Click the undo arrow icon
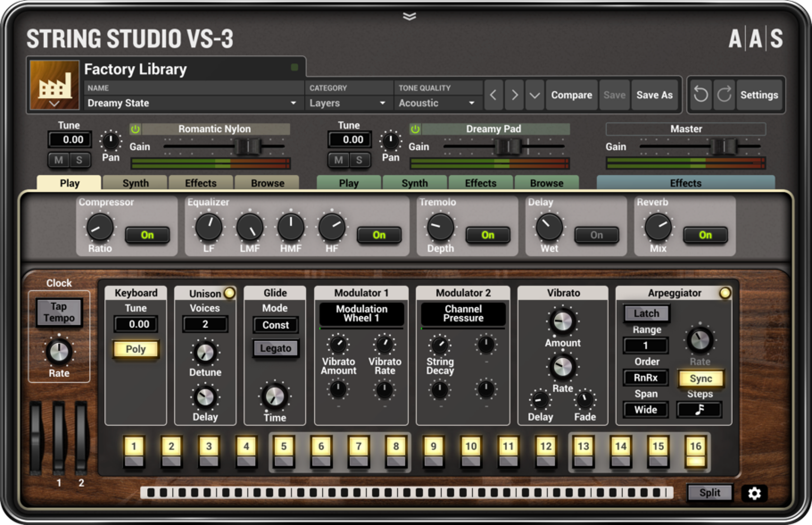 700,95
